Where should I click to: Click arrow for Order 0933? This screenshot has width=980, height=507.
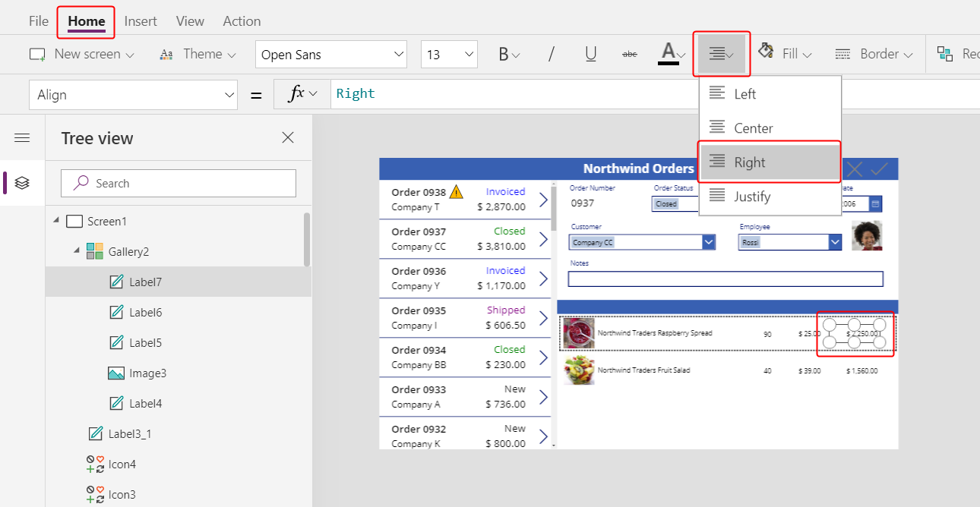coord(542,397)
